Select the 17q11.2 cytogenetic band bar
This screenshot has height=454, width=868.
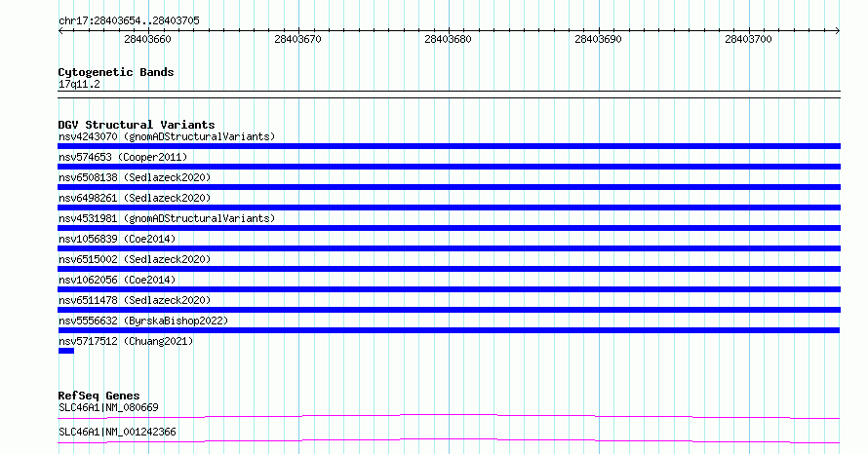(x=449, y=95)
